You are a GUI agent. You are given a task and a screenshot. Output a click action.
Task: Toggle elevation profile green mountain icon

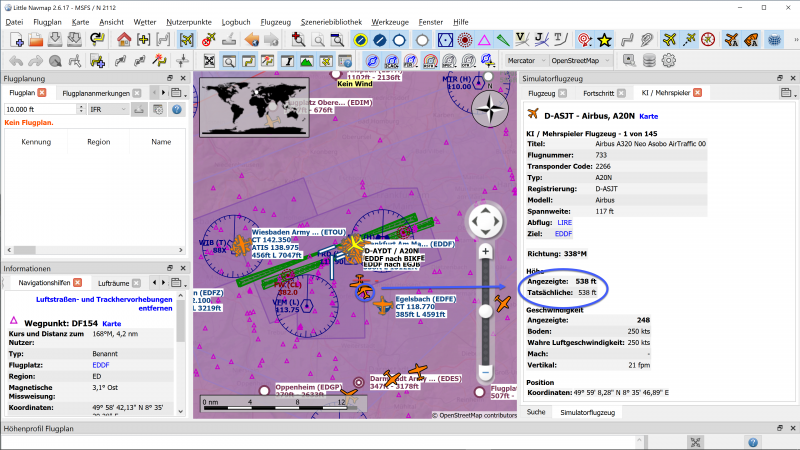(x=307, y=61)
